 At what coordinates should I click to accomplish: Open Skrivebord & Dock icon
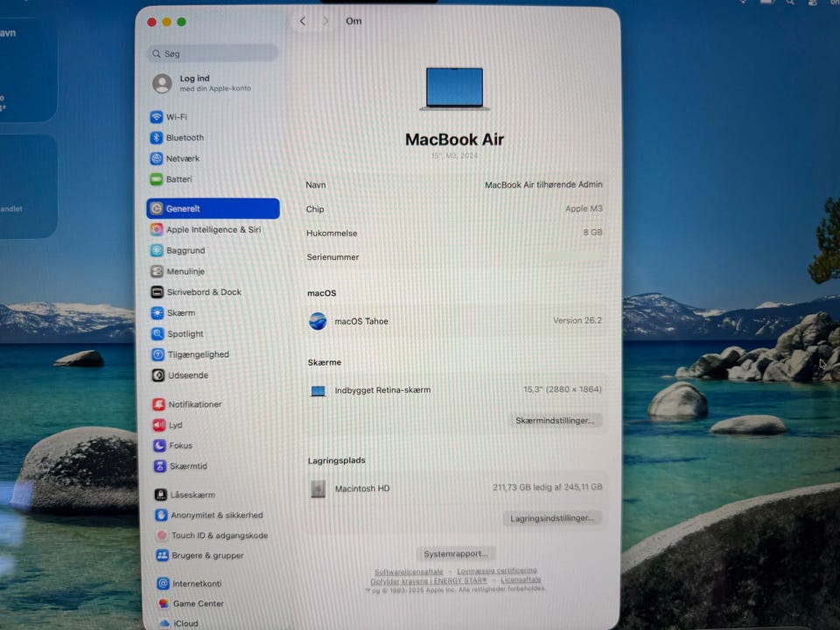(157, 292)
